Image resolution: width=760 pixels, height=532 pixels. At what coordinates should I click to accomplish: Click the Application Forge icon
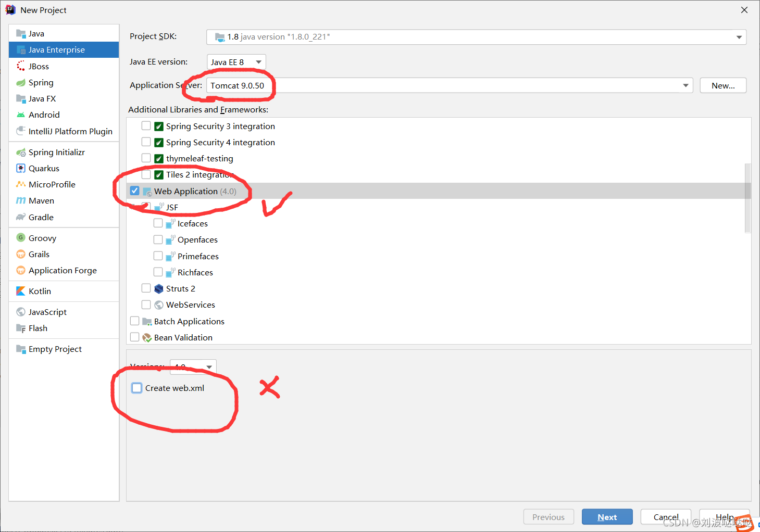pyautogui.click(x=21, y=270)
